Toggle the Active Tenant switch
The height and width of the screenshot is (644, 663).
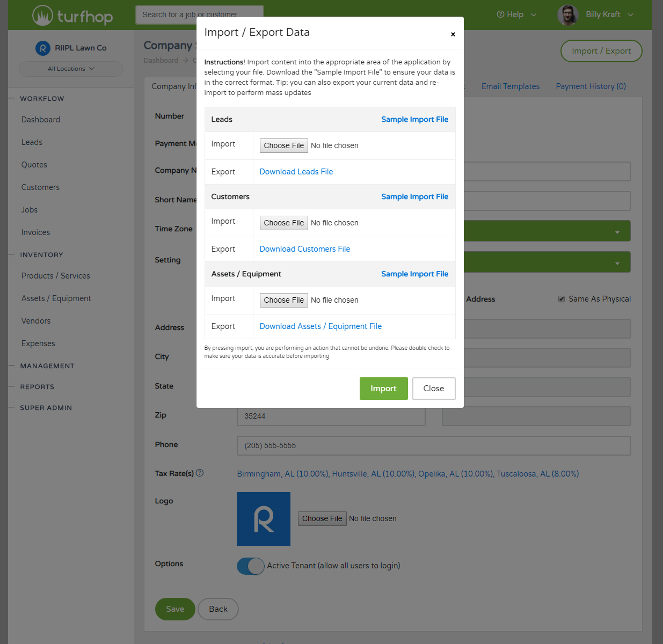[x=251, y=566]
